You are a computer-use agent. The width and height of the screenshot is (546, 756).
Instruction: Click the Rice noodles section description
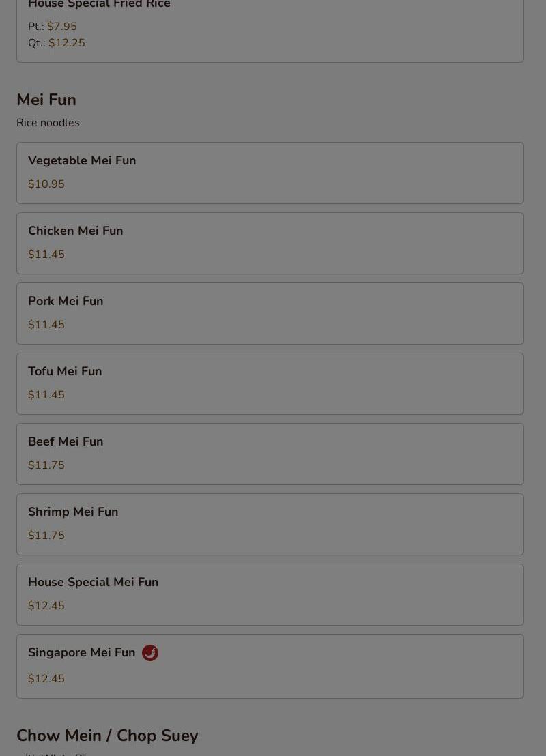point(48,122)
